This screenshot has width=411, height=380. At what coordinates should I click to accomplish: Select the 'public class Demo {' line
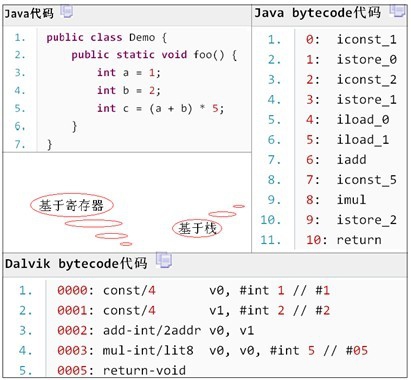click(x=106, y=37)
